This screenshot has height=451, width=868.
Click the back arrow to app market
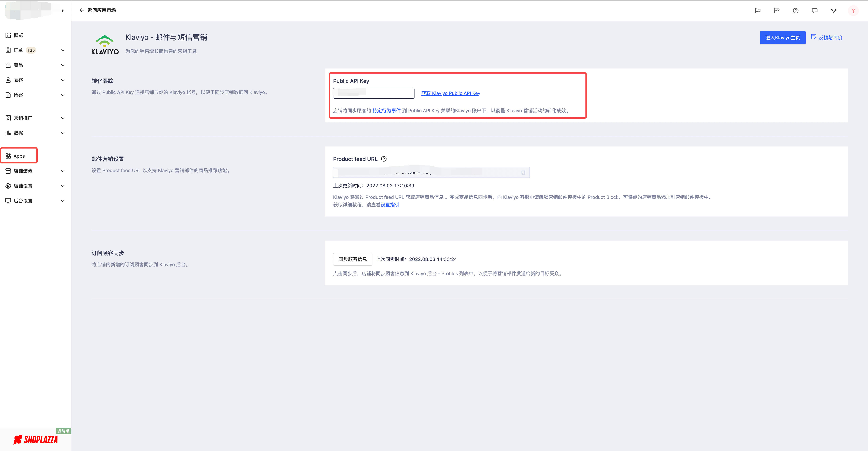pos(82,11)
